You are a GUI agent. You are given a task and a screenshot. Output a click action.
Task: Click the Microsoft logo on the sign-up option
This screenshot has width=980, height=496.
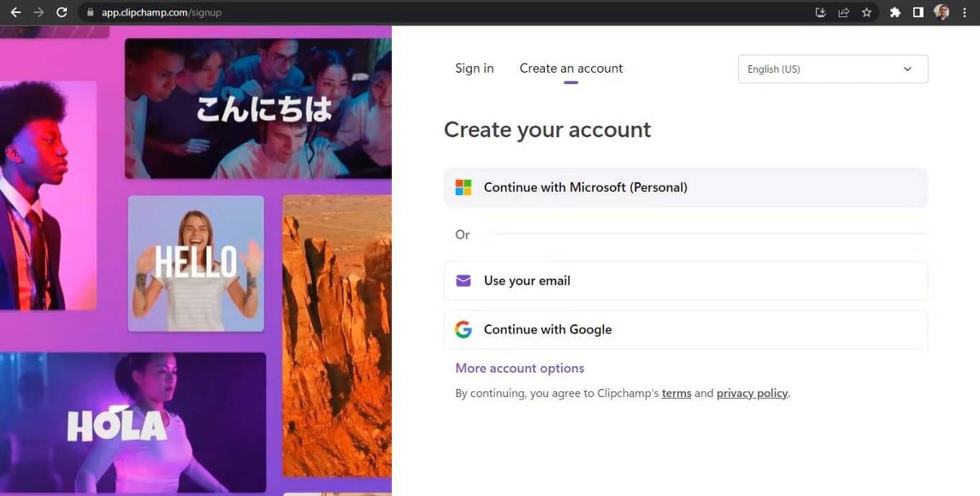coord(463,187)
